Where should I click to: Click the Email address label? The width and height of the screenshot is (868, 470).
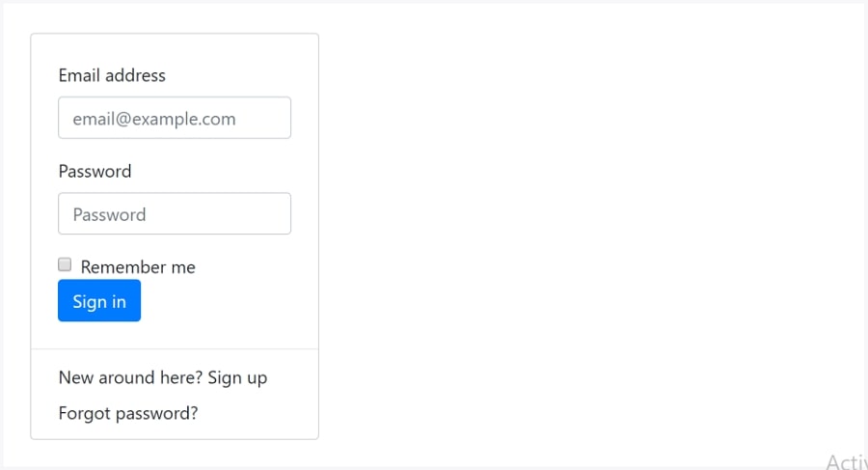(x=112, y=75)
